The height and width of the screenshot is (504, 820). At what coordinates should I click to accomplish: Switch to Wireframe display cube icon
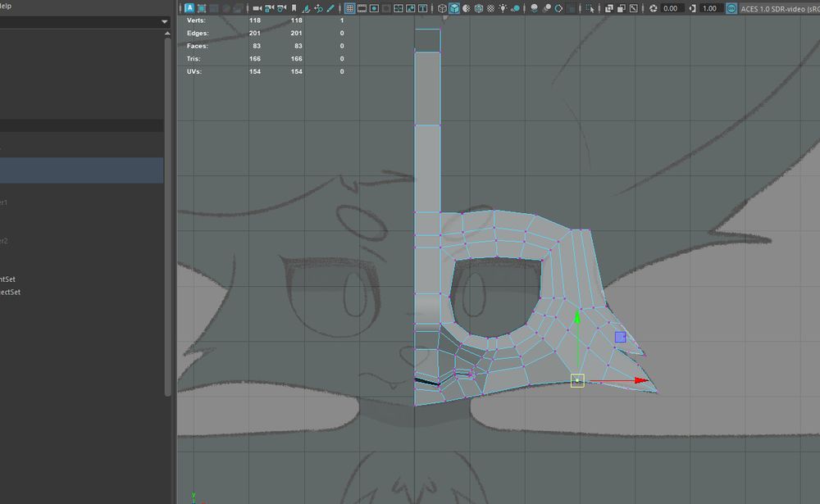[442, 8]
